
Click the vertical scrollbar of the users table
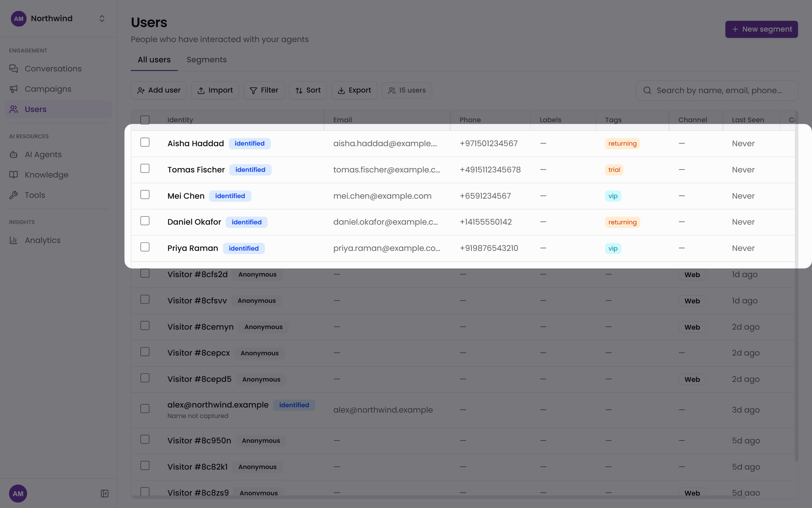(796, 286)
